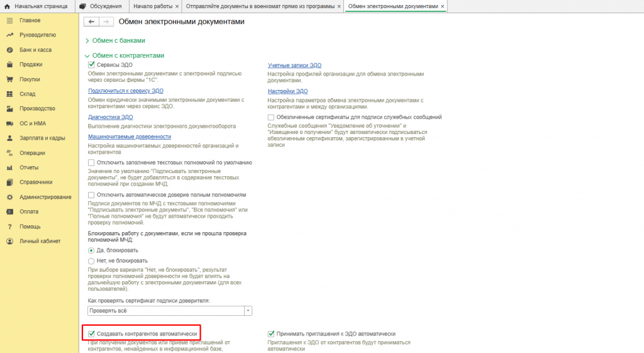Toggle Принимать приглашения к ЭДО автоматически
Image resolution: width=644 pixels, height=353 pixels.
[x=271, y=333]
